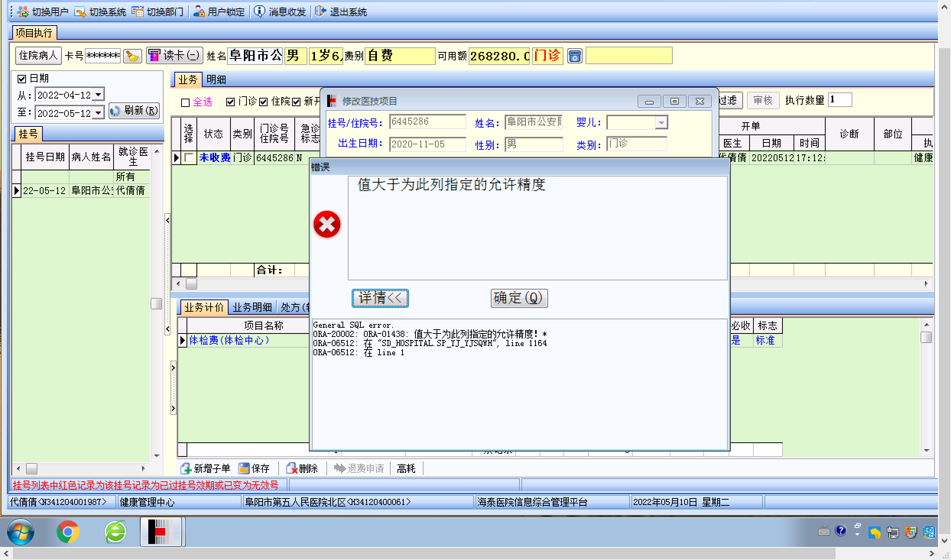Viewport: 951px width, 560px height.
Task: Click the broom clear icon next to card number
Action: tap(133, 56)
